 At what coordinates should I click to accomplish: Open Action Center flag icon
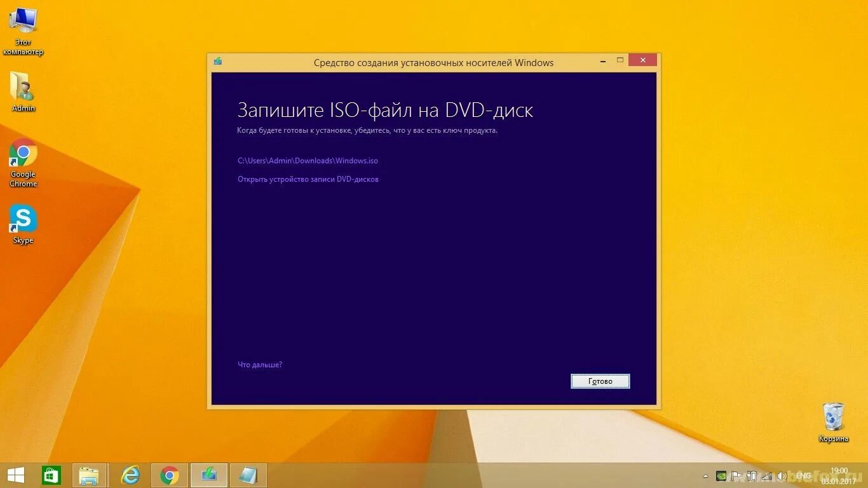pos(736,476)
